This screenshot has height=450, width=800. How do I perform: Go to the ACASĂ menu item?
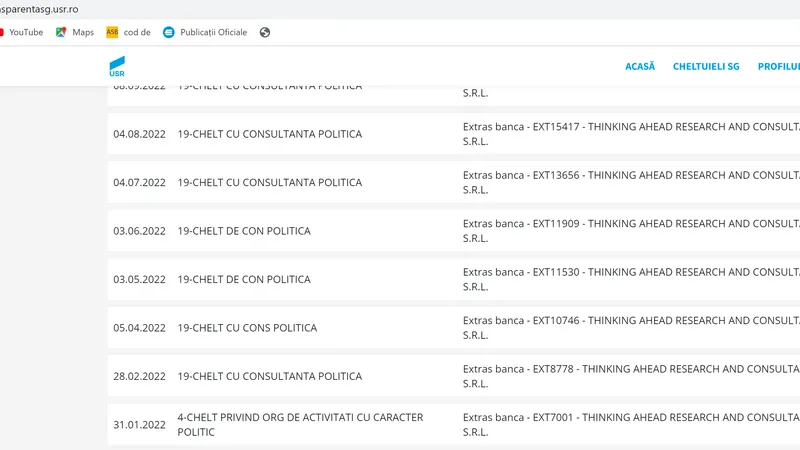[x=640, y=66]
